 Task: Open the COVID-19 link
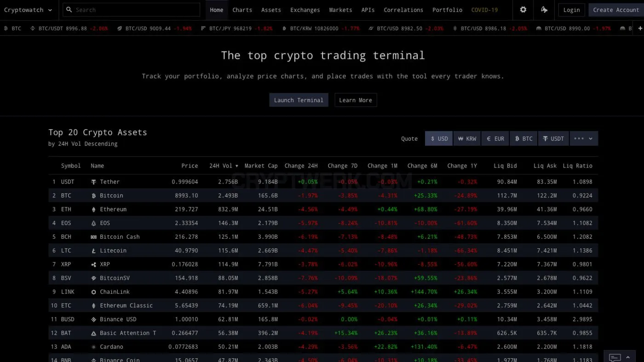pos(485,10)
